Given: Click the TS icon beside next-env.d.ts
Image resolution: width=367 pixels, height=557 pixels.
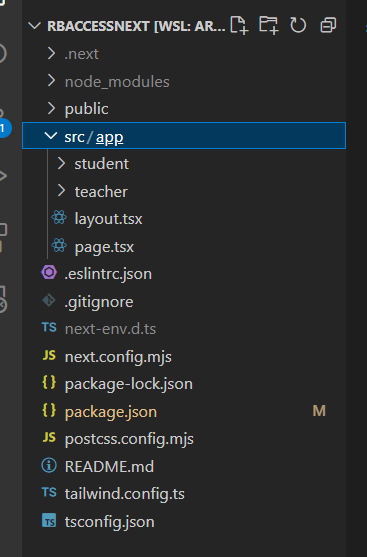Looking at the screenshot, I should 49,327.
